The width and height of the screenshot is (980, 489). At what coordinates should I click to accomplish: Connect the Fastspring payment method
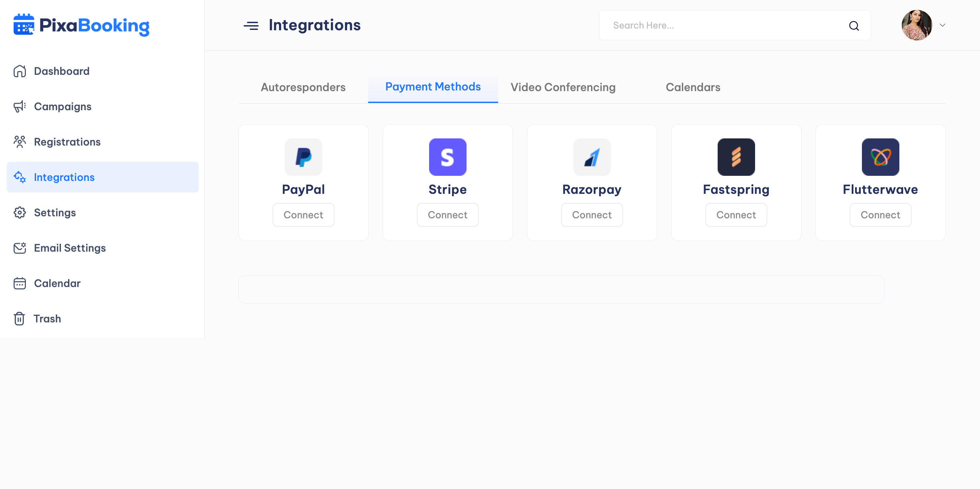tap(736, 215)
